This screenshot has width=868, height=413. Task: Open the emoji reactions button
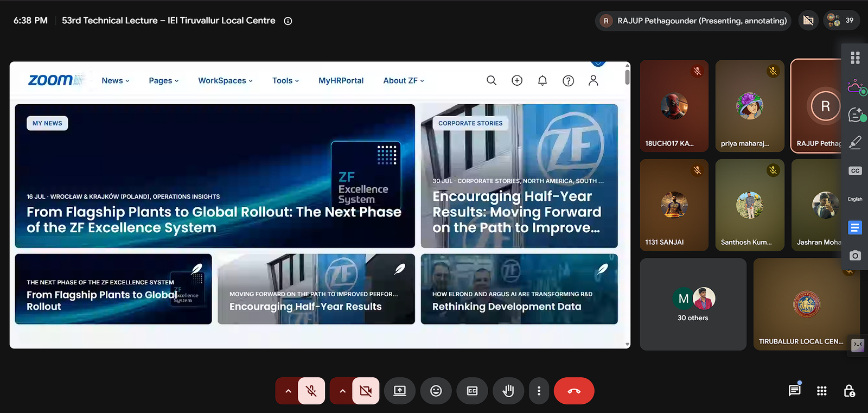tap(436, 391)
